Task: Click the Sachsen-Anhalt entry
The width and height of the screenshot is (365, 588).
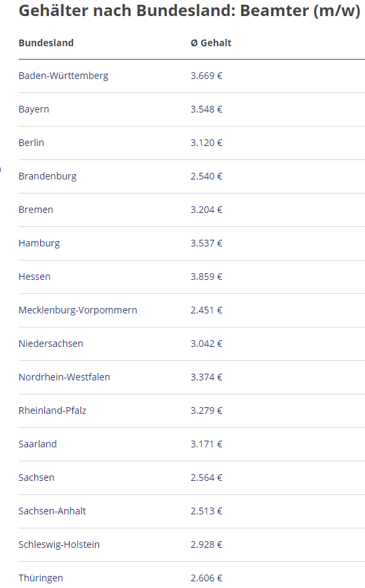Action: pos(52,511)
